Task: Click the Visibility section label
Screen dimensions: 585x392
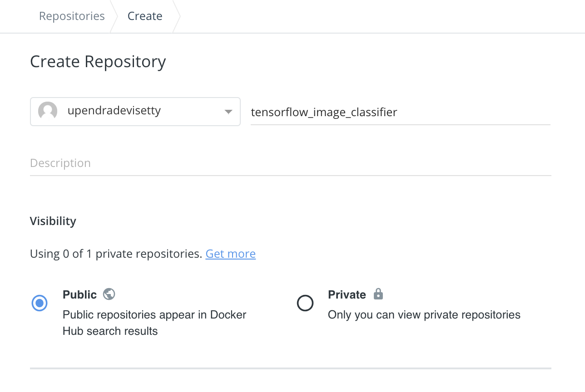Action: 53,221
